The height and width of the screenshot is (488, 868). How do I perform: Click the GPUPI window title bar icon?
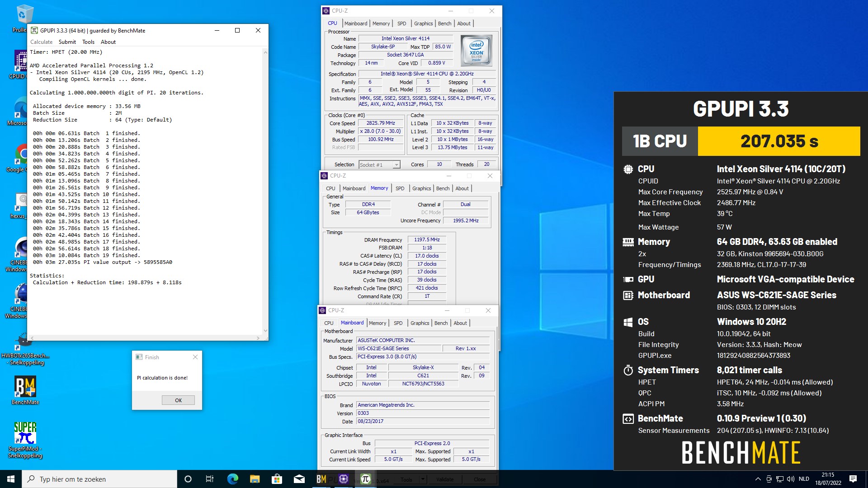(34, 30)
